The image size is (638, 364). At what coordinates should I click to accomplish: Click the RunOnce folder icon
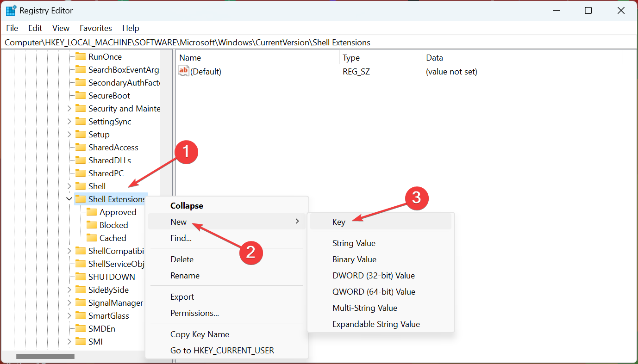pos(81,56)
